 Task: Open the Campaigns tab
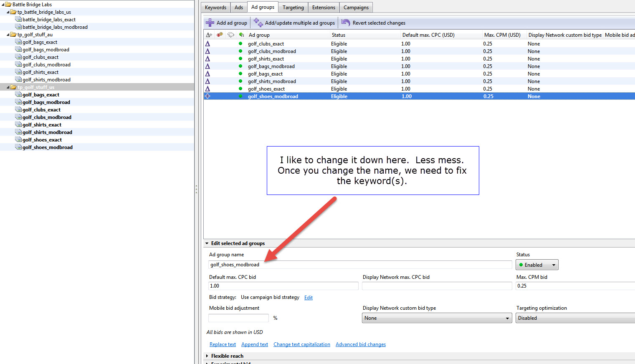(x=356, y=8)
